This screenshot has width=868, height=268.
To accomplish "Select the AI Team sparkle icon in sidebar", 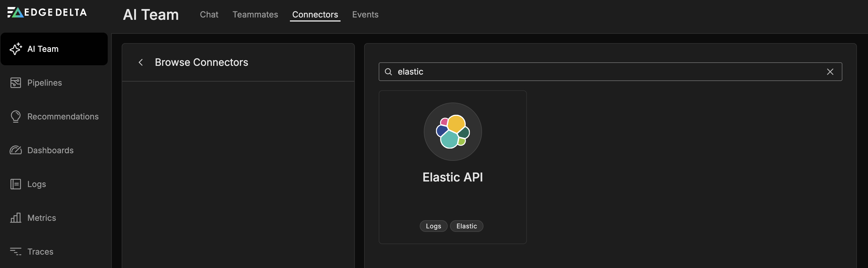I will [15, 49].
